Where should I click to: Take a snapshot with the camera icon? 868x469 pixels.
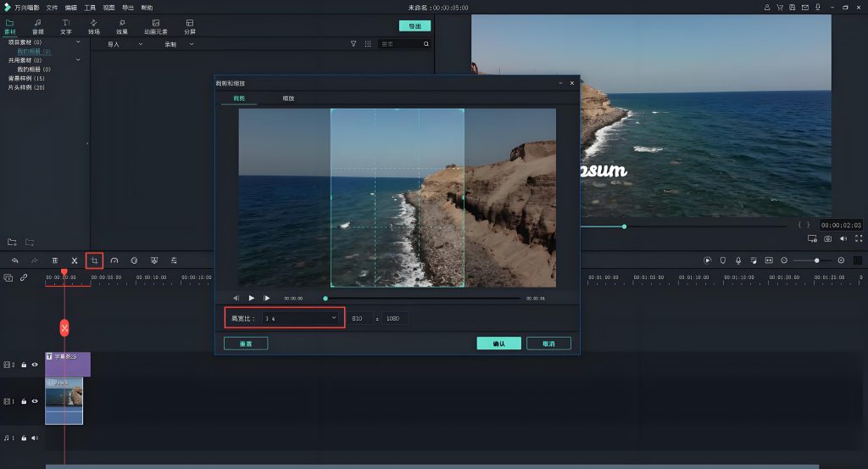click(x=827, y=239)
